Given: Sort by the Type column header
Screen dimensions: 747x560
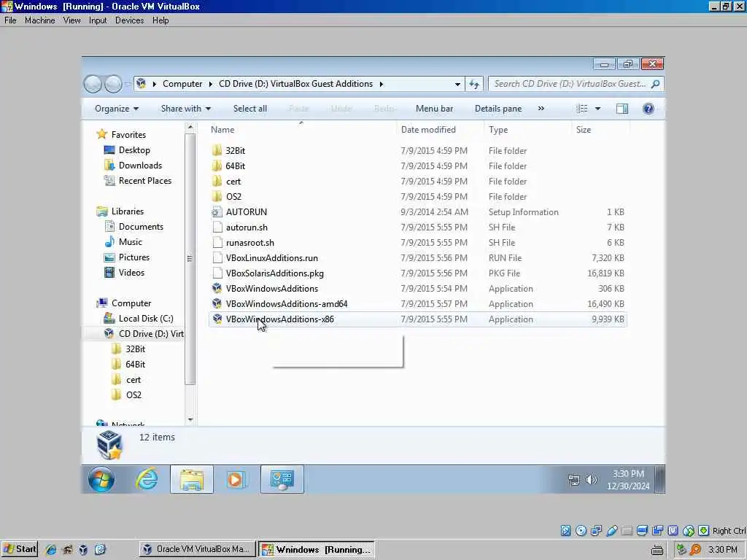Looking at the screenshot, I should pos(527,130).
